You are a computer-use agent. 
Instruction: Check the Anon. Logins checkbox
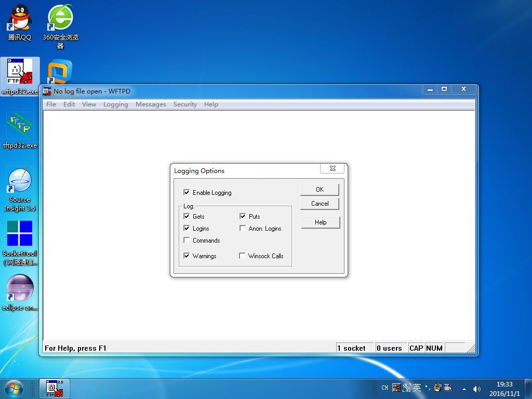click(x=242, y=229)
